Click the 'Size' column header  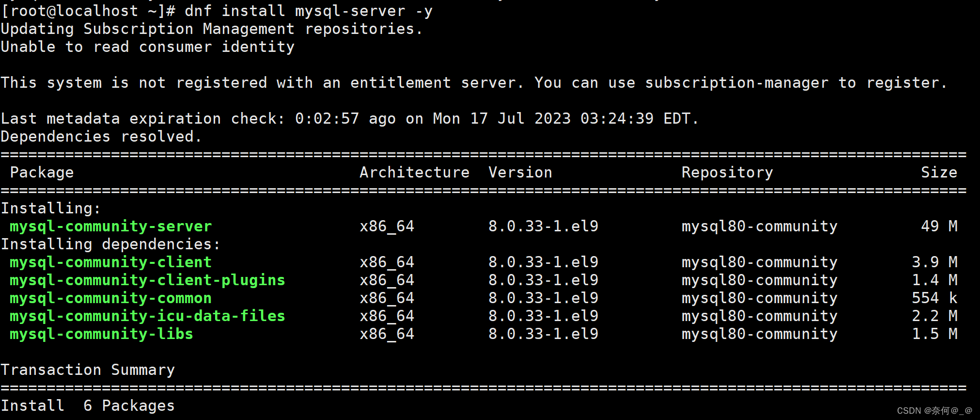[x=939, y=173]
